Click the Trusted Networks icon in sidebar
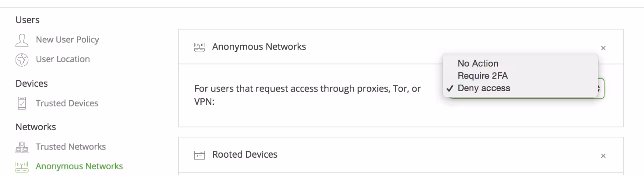The width and height of the screenshot is (644, 175). point(22,147)
